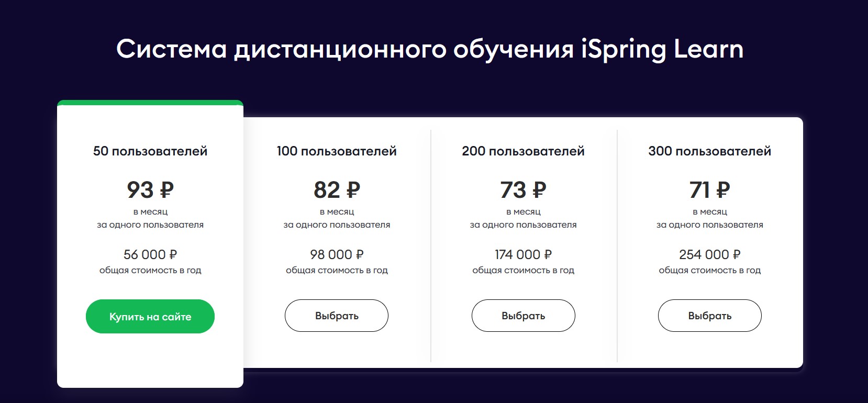The height and width of the screenshot is (403, 868).
Task: Click the 73 ₽ monthly price
Action: [523, 190]
